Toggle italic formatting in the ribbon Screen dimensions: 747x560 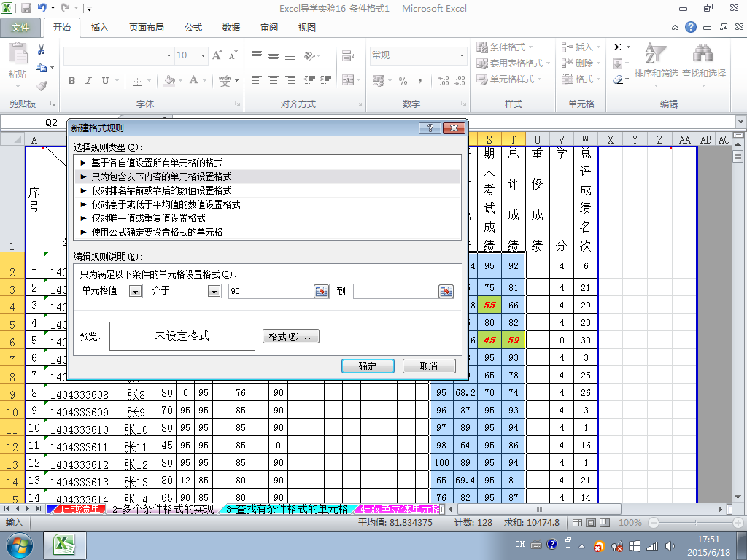click(88, 81)
